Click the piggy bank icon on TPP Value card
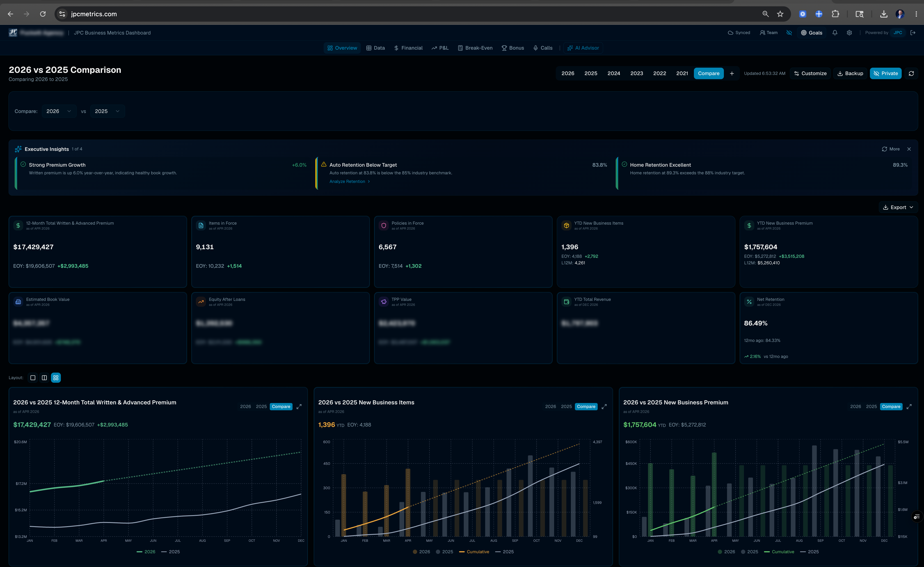The image size is (924, 567). [384, 302]
